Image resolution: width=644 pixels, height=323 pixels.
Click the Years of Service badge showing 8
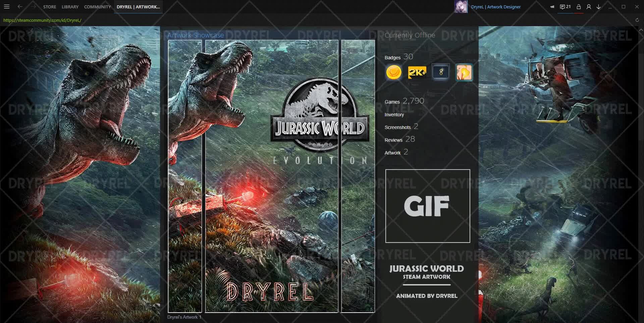(440, 72)
